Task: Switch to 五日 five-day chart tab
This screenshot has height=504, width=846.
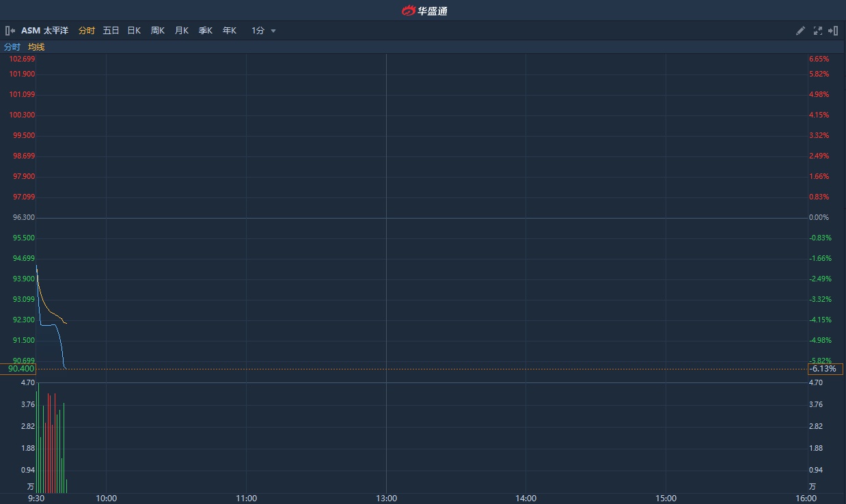Action: (x=111, y=31)
